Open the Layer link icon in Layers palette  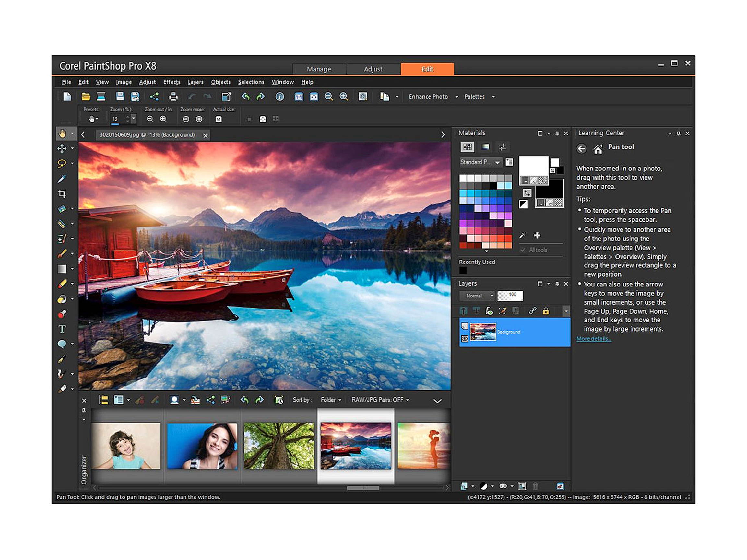pyautogui.click(x=534, y=311)
